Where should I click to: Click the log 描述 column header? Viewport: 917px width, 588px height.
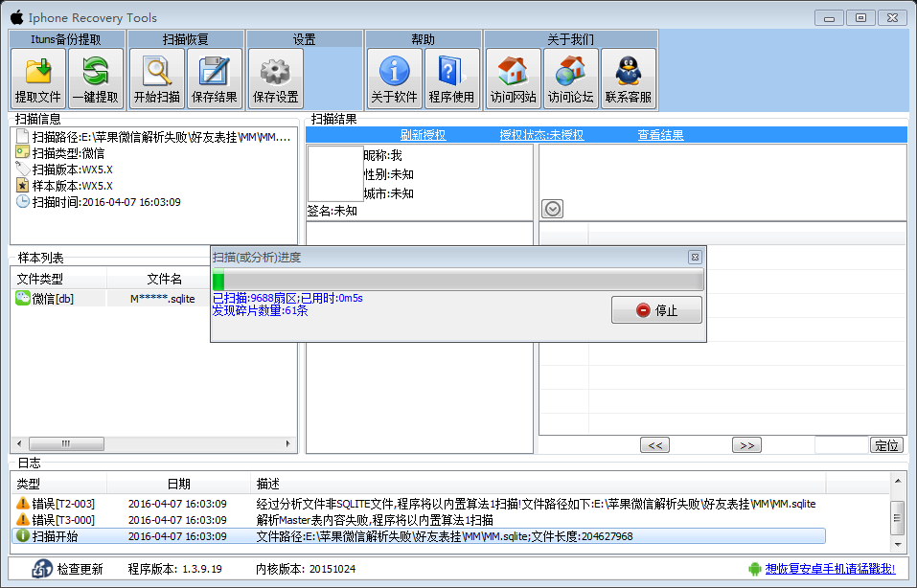coord(539,484)
